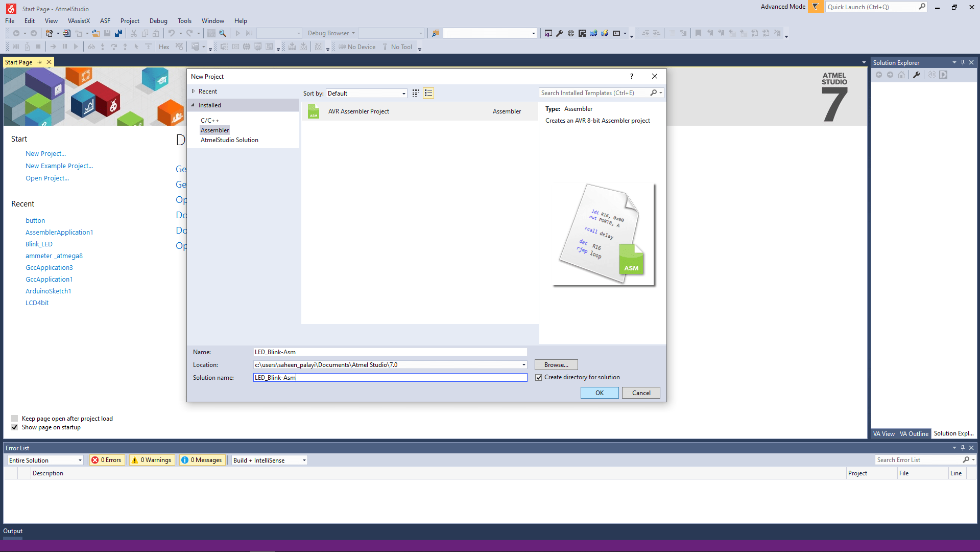
Task: Open the Entire Solution scope dropdown
Action: [45, 460]
